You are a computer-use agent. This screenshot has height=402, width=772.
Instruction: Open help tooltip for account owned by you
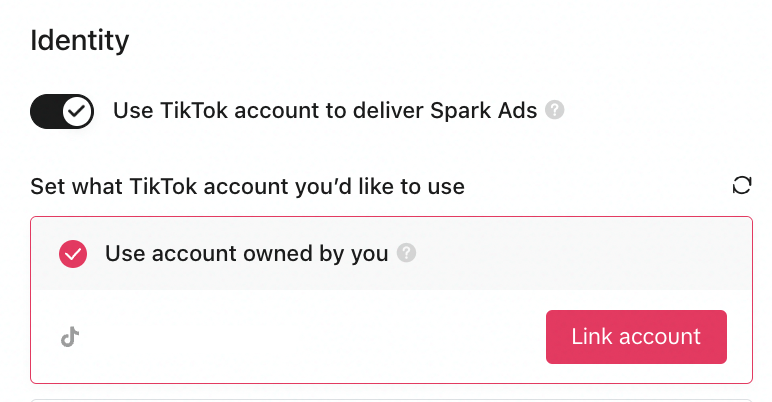pyautogui.click(x=406, y=253)
